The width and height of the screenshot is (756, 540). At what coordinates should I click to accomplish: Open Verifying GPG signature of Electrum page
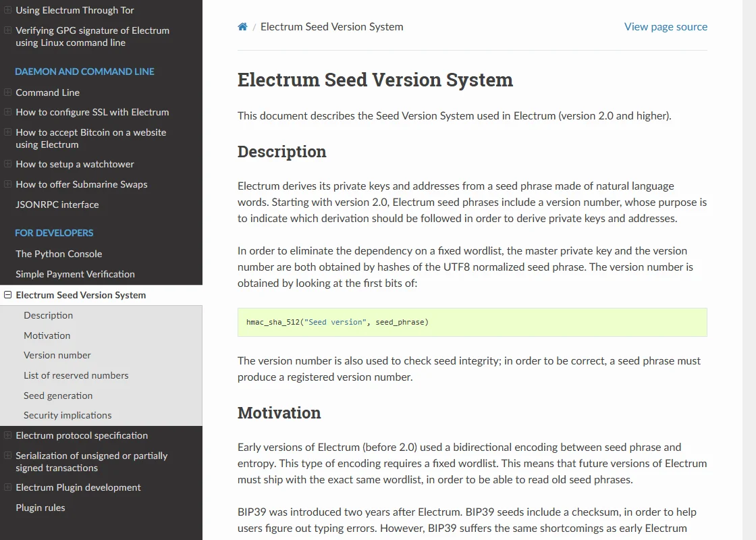tap(92, 36)
